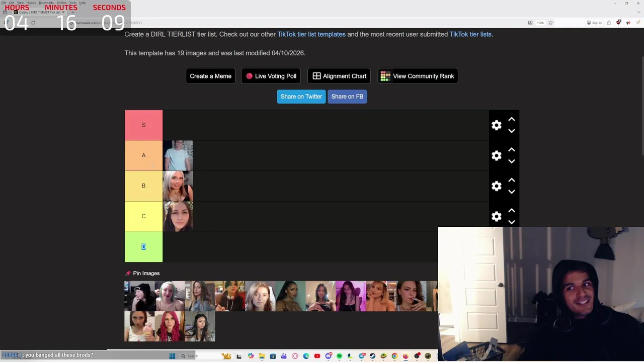Open the Tools menu in Firefox
This screenshot has width=644, height=362.
coord(73,3)
